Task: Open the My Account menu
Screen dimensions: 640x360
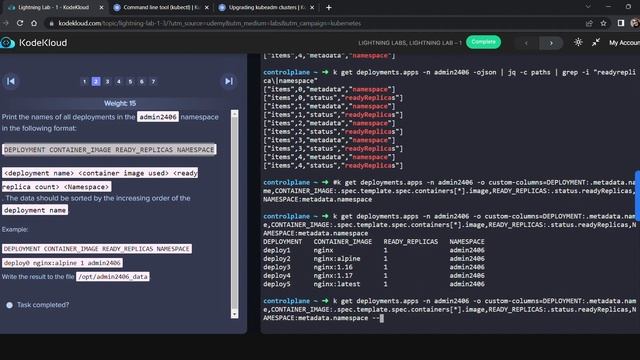Action: 624,42
